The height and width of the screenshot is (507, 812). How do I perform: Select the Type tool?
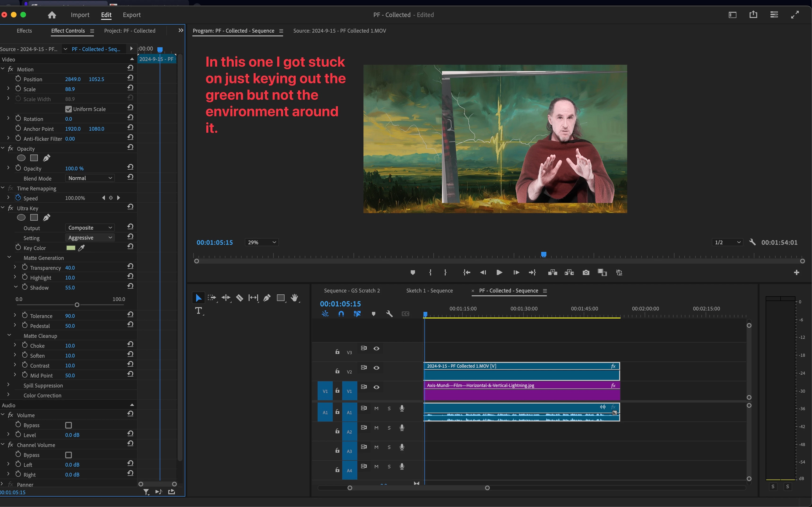tap(198, 311)
